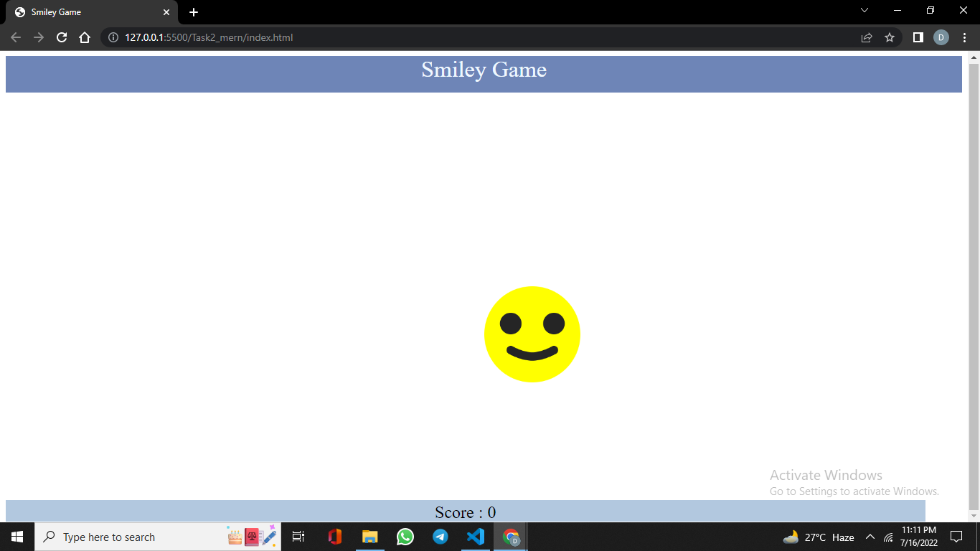Open the share this page icon
The height and width of the screenshot is (551, 980).
[866, 37]
